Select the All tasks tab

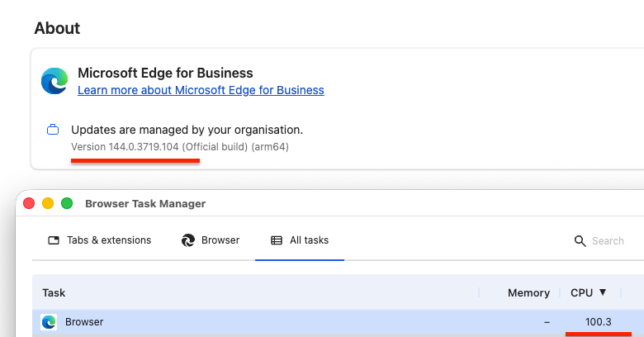(x=309, y=240)
